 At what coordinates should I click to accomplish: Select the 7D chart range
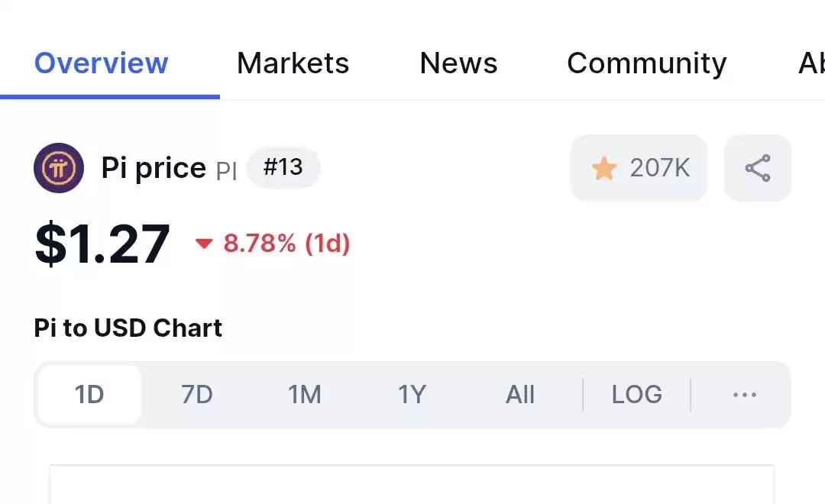pos(197,395)
